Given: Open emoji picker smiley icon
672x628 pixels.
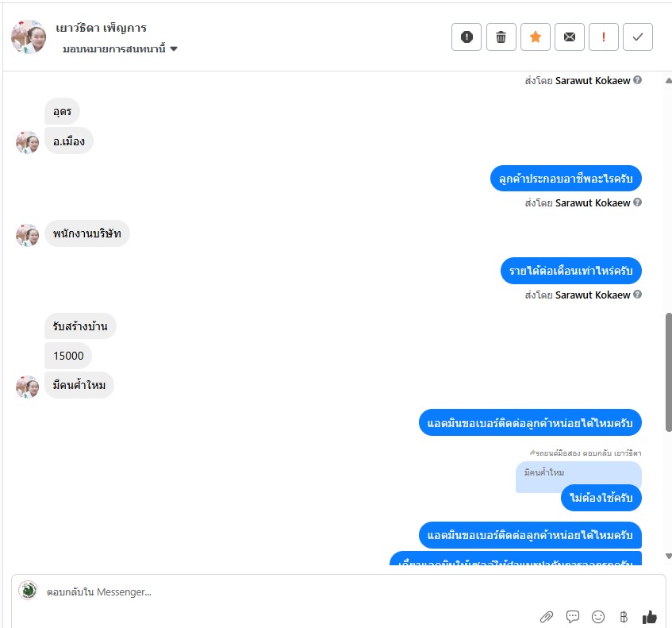Looking at the screenshot, I should pos(598,617).
